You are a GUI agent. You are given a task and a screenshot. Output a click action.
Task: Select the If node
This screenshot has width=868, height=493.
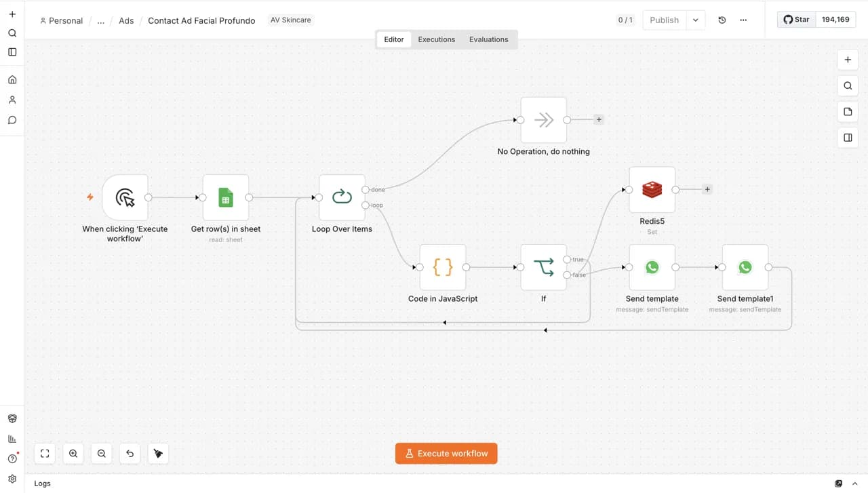[543, 267]
